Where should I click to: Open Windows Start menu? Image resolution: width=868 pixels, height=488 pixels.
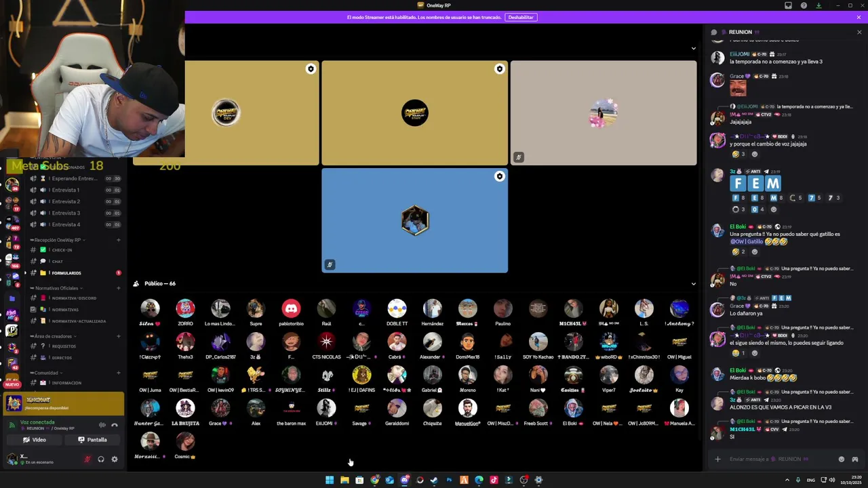pyautogui.click(x=330, y=480)
